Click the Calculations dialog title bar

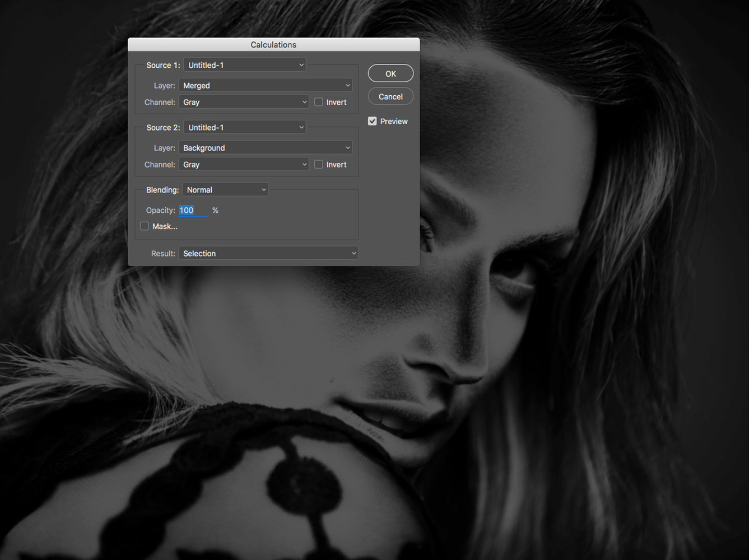click(x=273, y=44)
